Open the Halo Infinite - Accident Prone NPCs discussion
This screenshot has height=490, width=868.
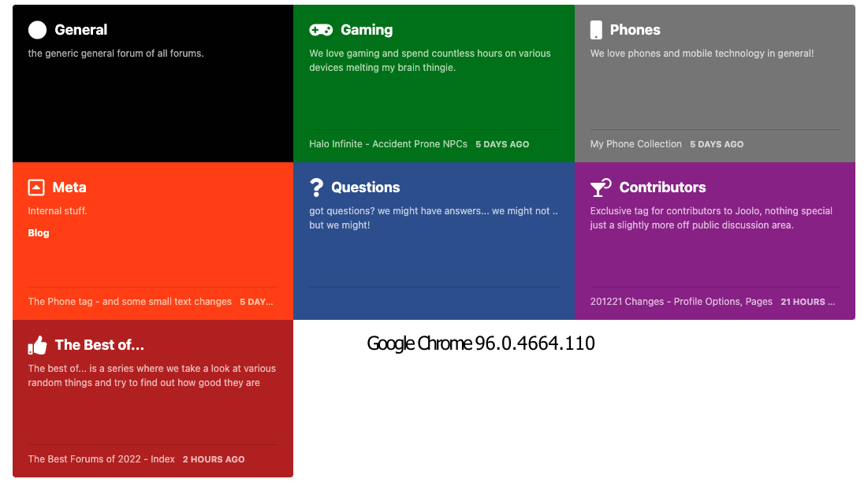click(x=388, y=144)
